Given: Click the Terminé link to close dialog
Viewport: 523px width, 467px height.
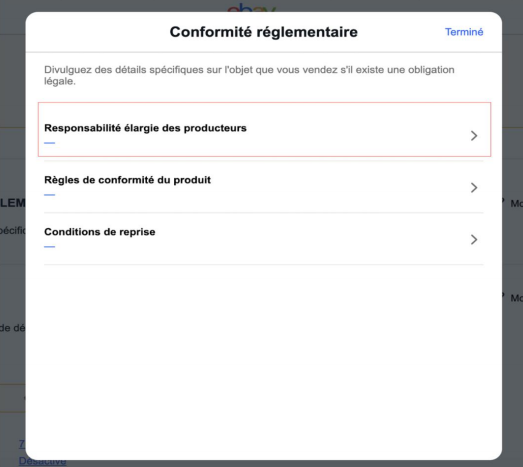Looking at the screenshot, I should (464, 32).
